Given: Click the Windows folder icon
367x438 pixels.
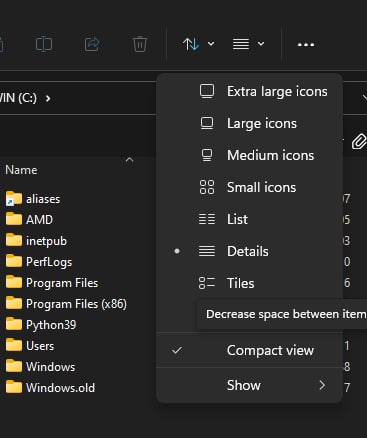Looking at the screenshot, I should (14, 366).
